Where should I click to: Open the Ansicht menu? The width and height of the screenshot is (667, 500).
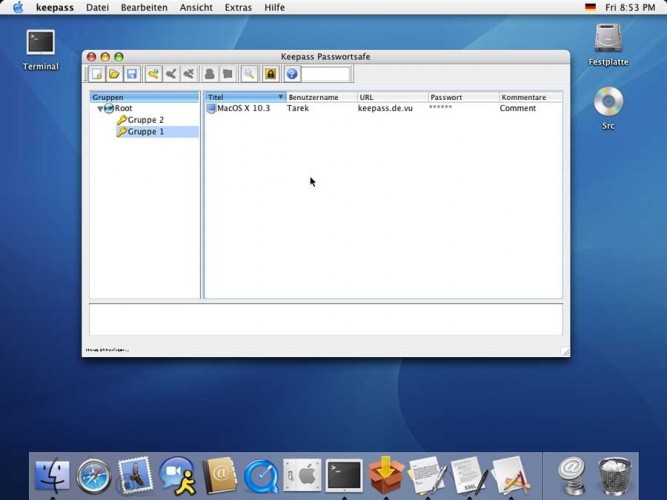pyautogui.click(x=196, y=7)
